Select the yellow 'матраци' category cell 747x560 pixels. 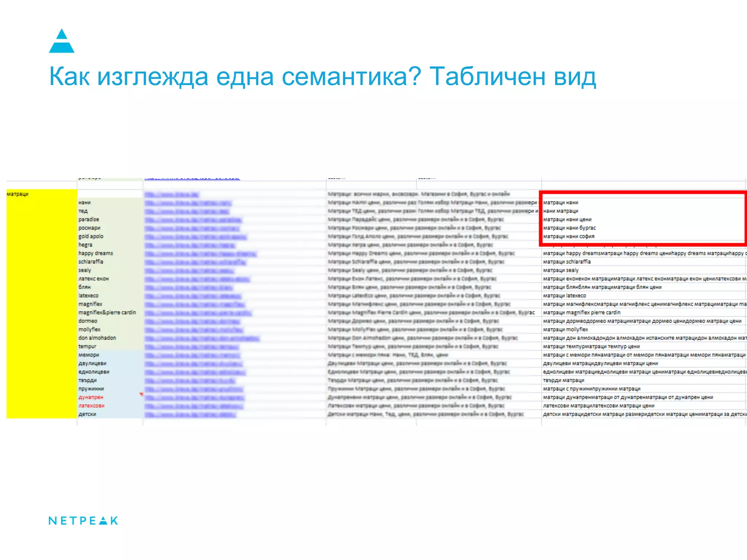pos(42,304)
